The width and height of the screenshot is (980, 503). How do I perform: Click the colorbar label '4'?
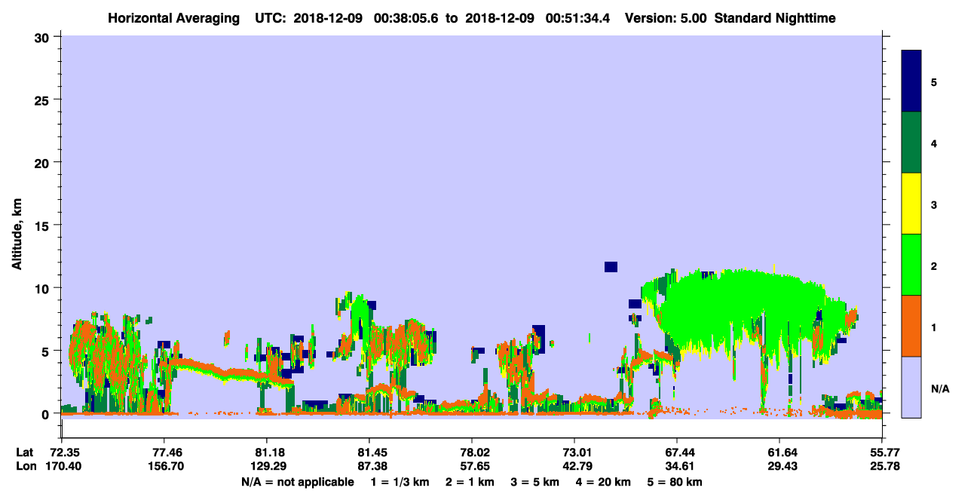(x=934, y=143)
